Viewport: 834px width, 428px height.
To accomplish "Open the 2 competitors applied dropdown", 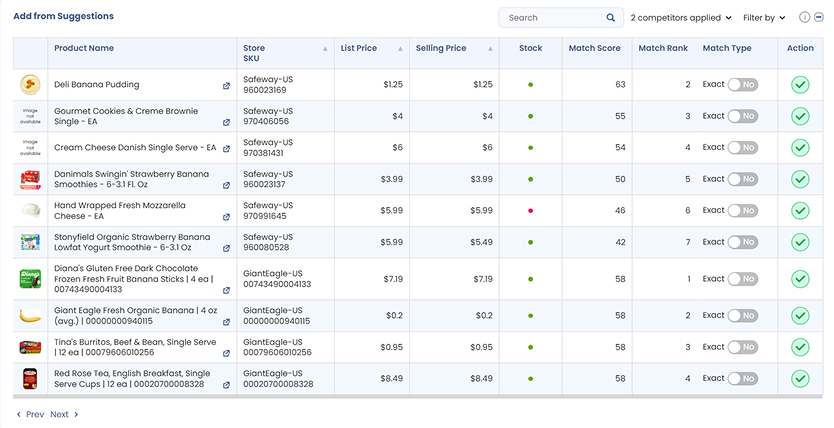I will [681, 18].
